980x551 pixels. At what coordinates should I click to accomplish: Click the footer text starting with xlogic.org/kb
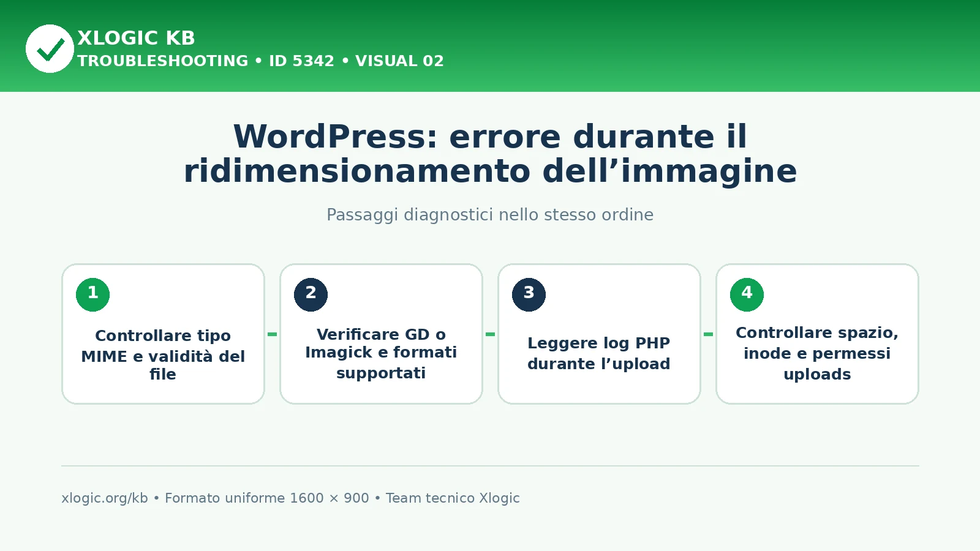click(x=290, y=498)
